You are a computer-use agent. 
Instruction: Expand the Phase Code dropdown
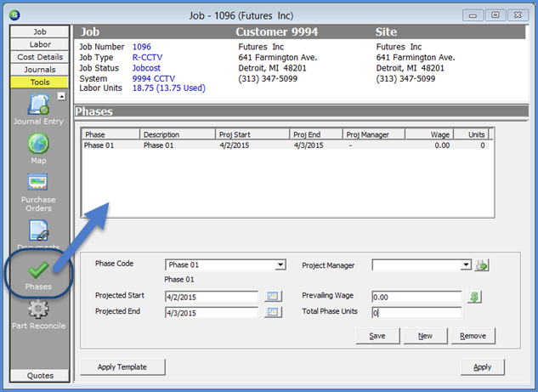tap(280, 264)
